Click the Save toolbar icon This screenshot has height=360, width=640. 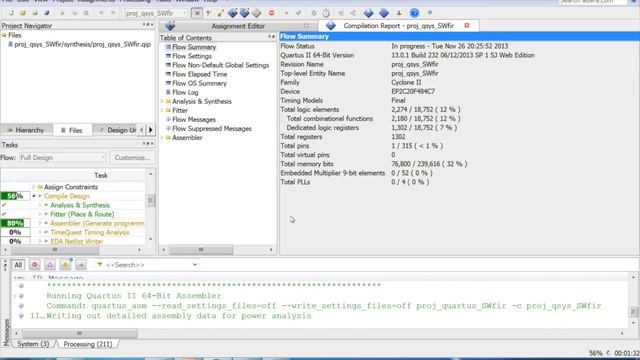point(35,13)
